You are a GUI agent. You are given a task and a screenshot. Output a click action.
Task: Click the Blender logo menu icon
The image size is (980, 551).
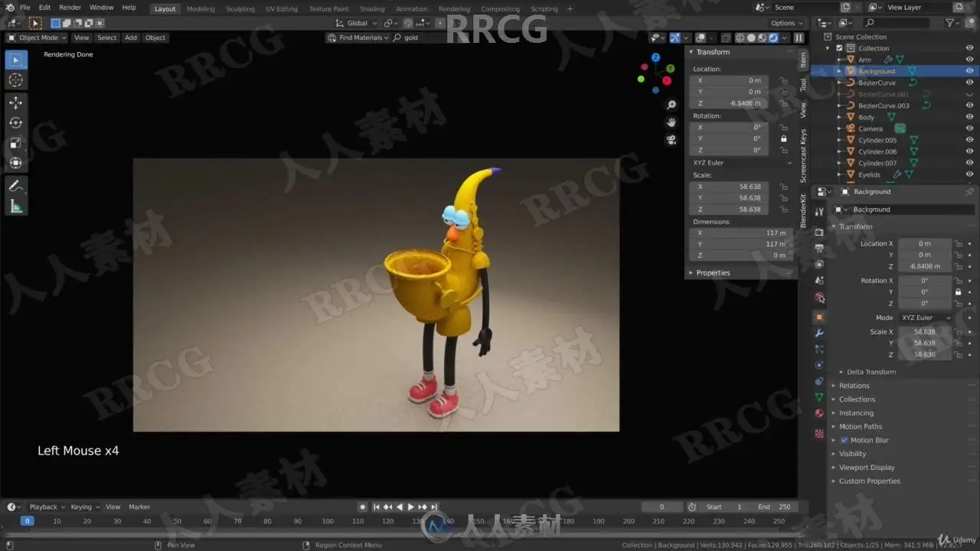tap(9, 8)
